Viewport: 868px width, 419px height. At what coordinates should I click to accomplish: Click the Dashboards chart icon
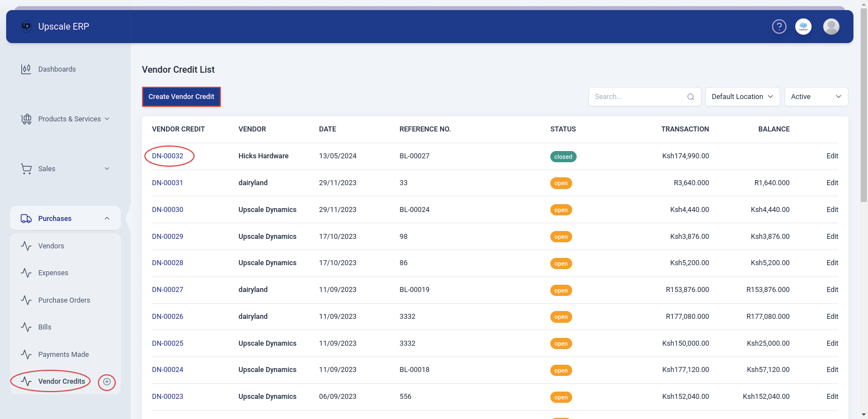26,69
